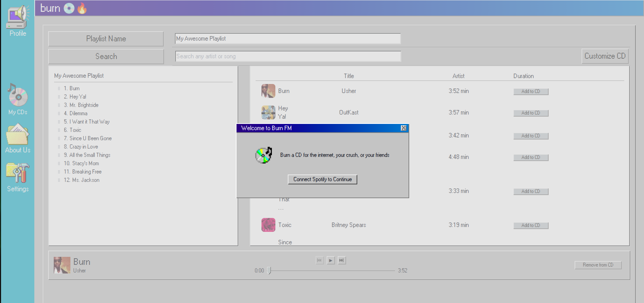Add Usher's Burn to CD

pos(531,92)
